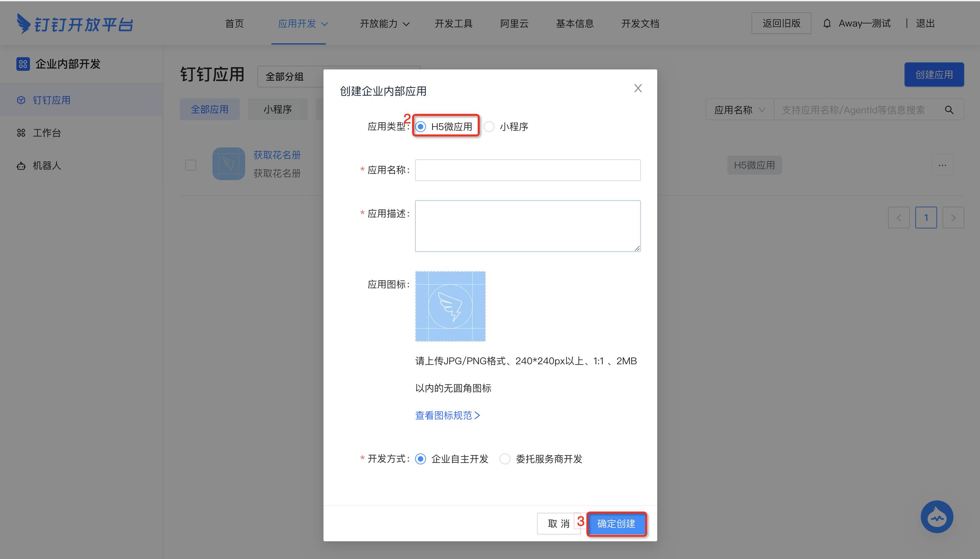
Task: Go to previous page arrow
Action: (899, 218)
